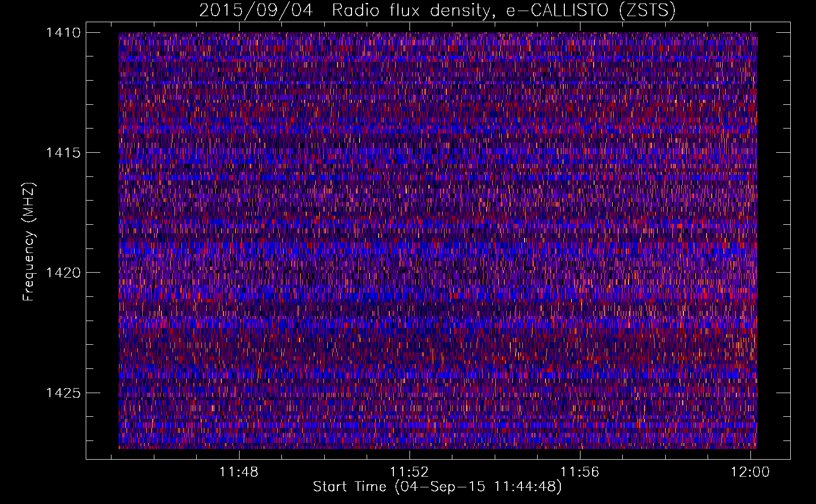
Task: Click the 11:56 time tick label
Action: pos(580,472)
